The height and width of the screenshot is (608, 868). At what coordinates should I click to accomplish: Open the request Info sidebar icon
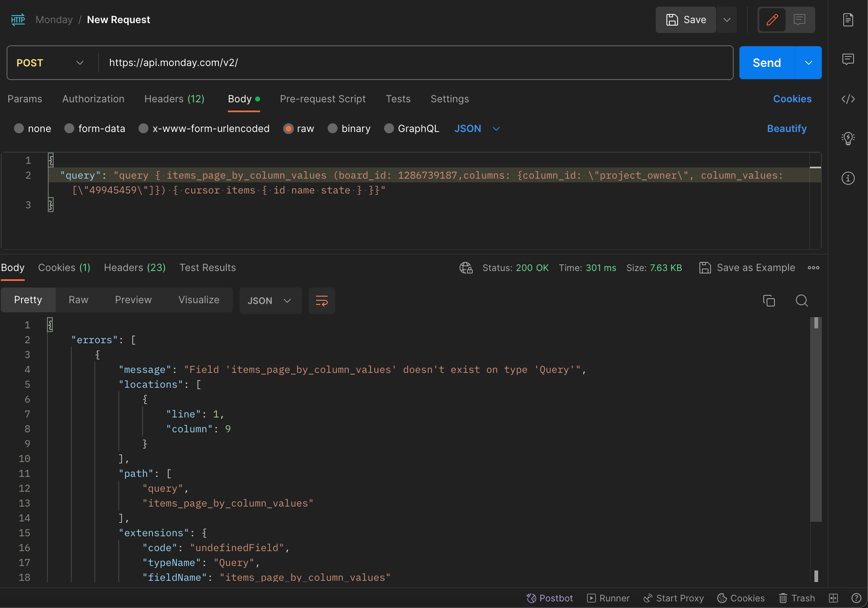click(x=848, y=178)
